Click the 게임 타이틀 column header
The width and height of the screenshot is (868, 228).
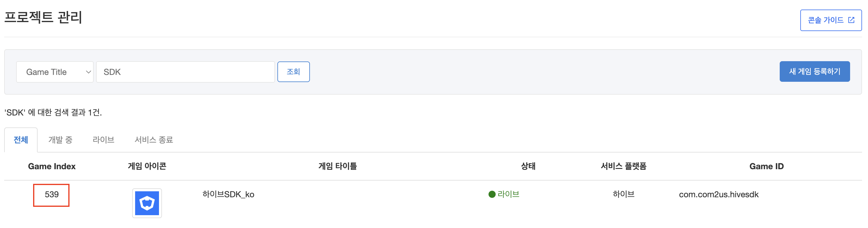(x=337, y=166)
